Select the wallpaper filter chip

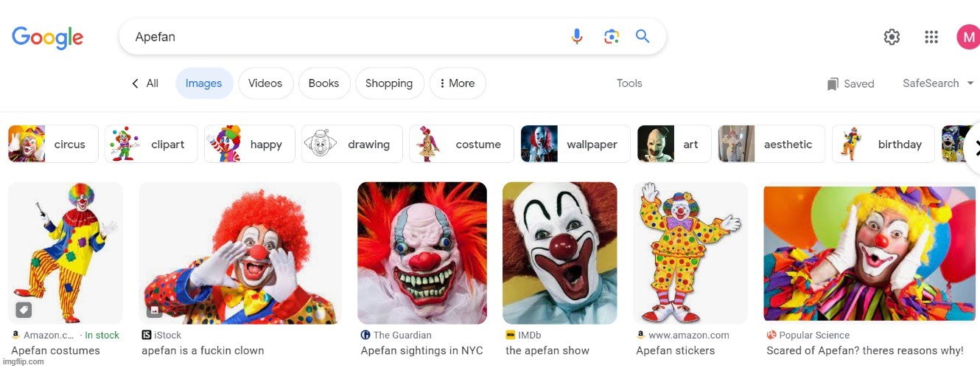coord(575,144)
